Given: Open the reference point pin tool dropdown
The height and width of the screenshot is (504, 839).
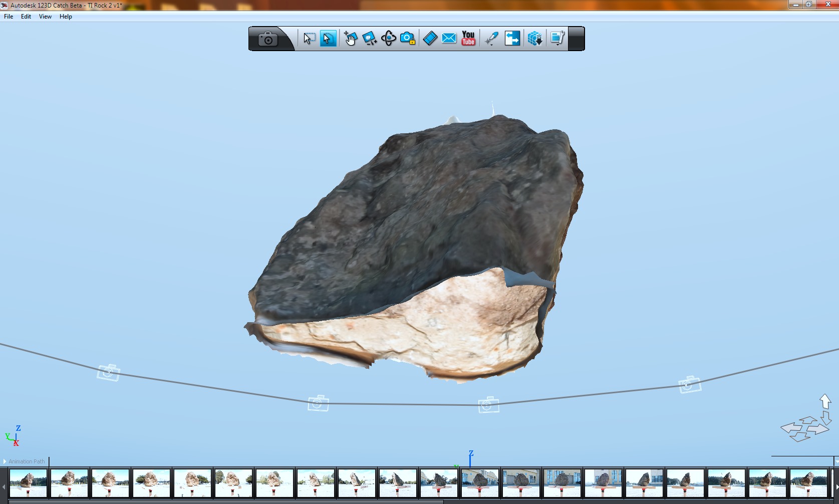Looking at the screenshot, I should 491,39.
